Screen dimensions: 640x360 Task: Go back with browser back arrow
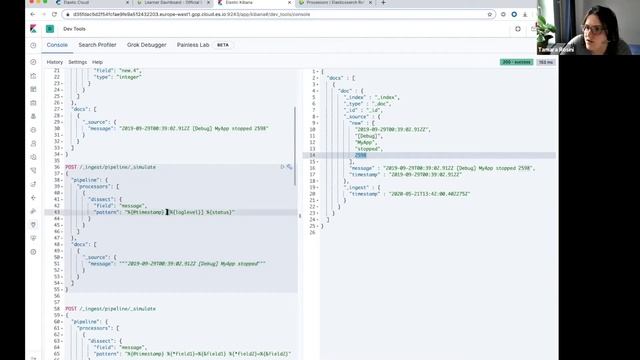pos(33,14)
